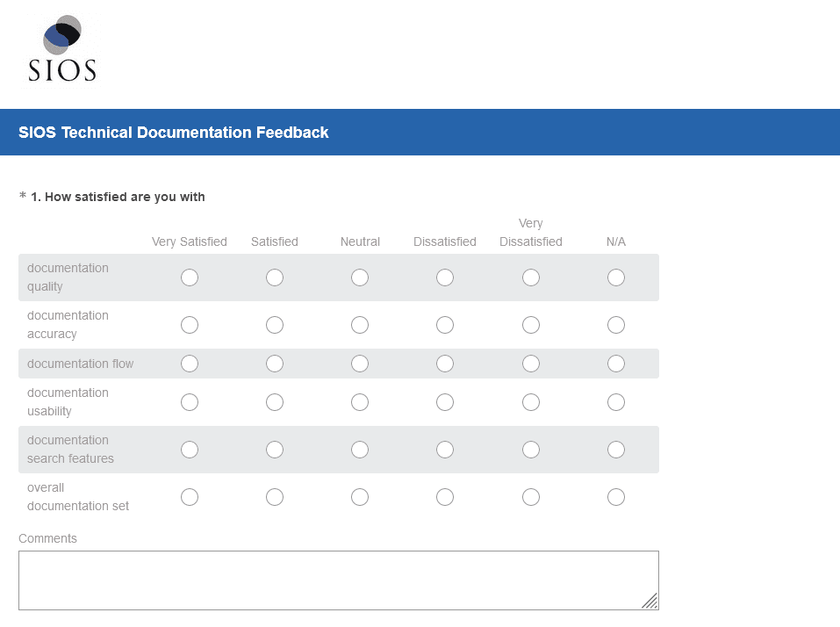Mark documentation search features as N/A
The height and width of the screenshot is (627, 840).
[616, 450]
